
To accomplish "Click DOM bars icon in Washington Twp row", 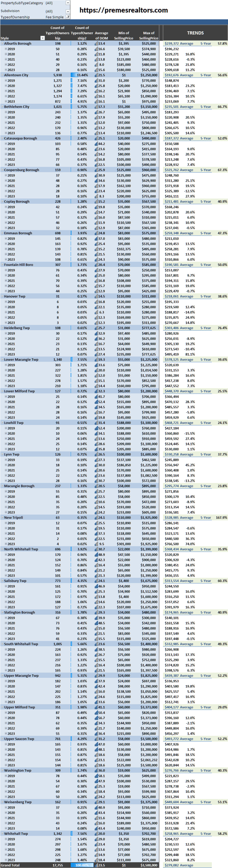I will click(x=96, y=771).
